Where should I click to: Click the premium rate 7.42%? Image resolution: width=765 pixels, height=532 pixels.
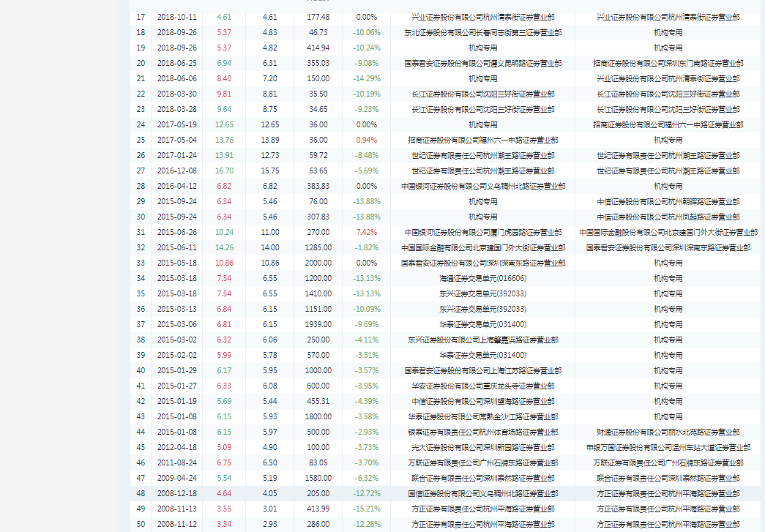(x=367, y=232)
